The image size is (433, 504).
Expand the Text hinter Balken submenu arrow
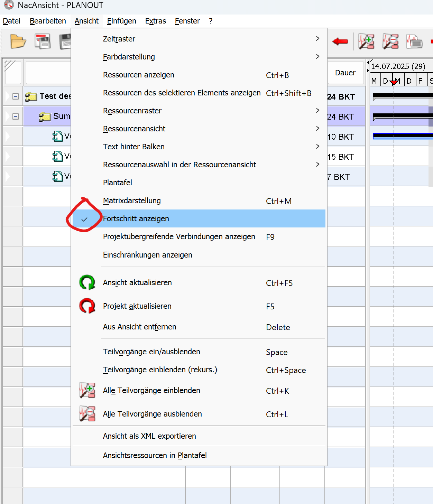coord(317,146)
